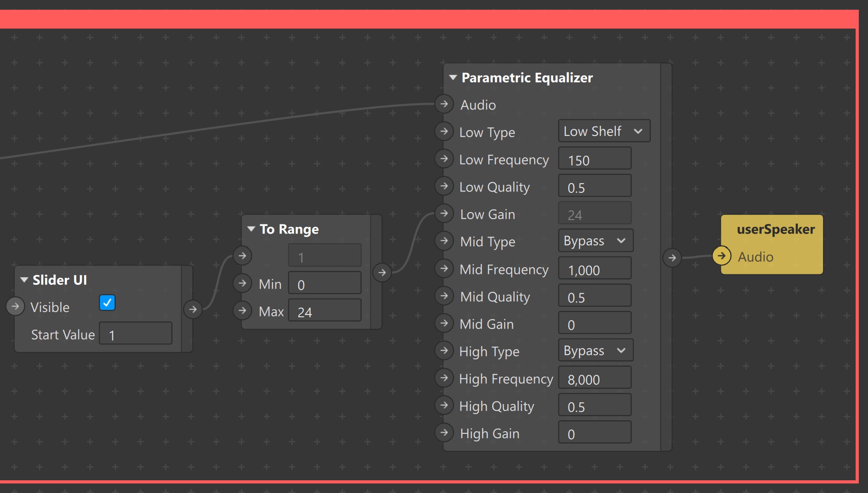Click the Mid Type input port
The height and width of the screenshot is (493, 868).
point(444,241)
